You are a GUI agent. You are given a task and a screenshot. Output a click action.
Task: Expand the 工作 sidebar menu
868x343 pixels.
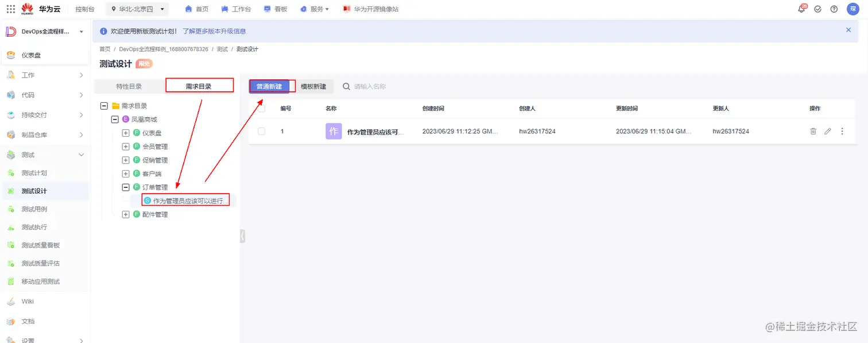[81, 75]
